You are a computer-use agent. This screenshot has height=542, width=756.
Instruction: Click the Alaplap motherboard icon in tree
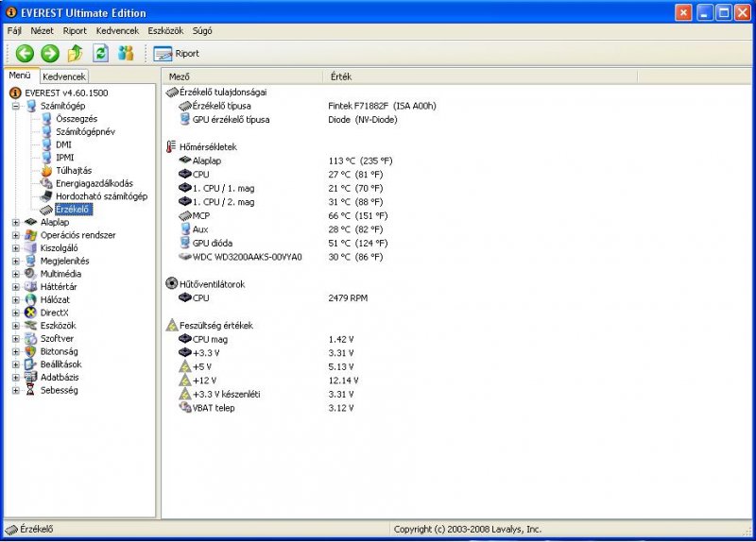tap(31, 222)
